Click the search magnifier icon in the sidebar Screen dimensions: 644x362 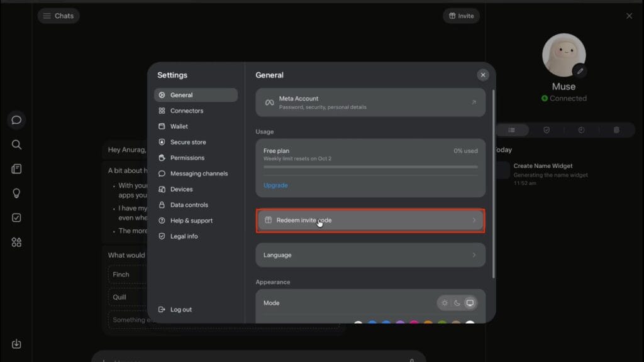pyautogui.click(x=16, y=145)
